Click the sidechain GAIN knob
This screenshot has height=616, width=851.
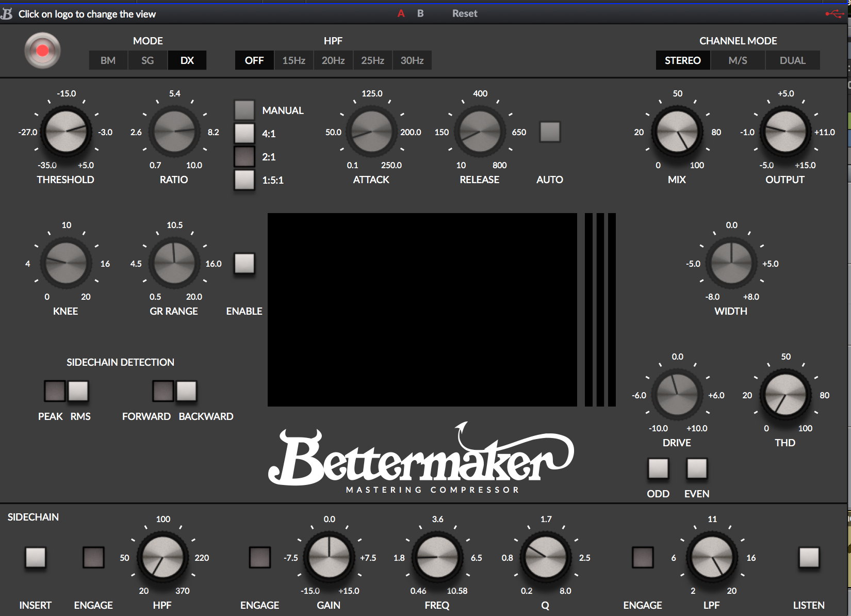(x=329, y=557)
